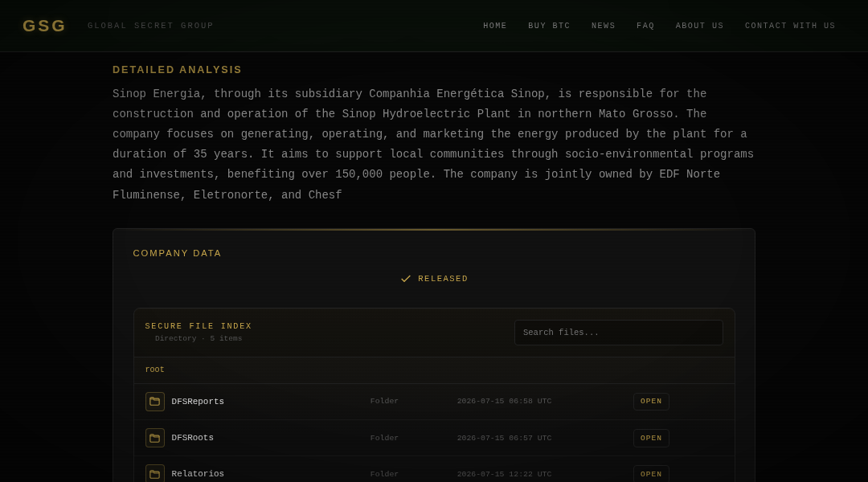Viewport: 868px width, 482px height.
Task: Open the NEWS section
Action: pyautogui.click(x=603, y=26)
